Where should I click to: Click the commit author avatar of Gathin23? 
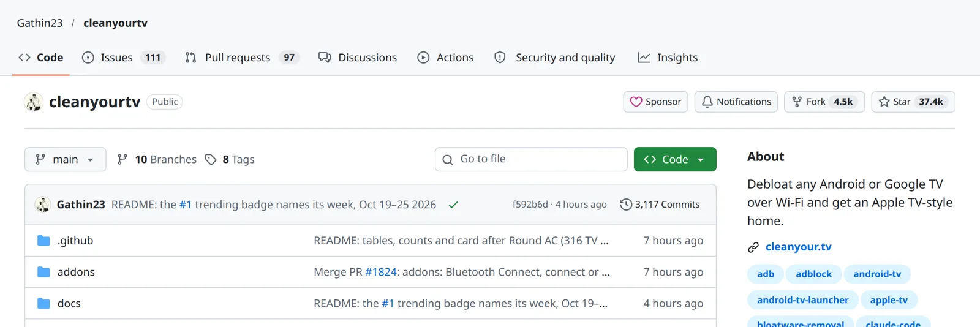point(43,205)
